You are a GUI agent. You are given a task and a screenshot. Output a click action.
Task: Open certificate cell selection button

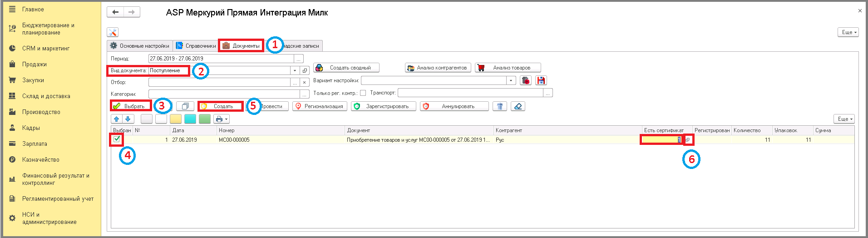point(688,140)
